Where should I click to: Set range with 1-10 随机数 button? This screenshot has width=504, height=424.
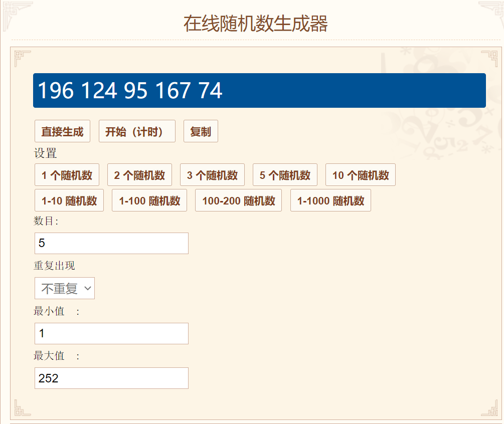click(x=69, y=200)
